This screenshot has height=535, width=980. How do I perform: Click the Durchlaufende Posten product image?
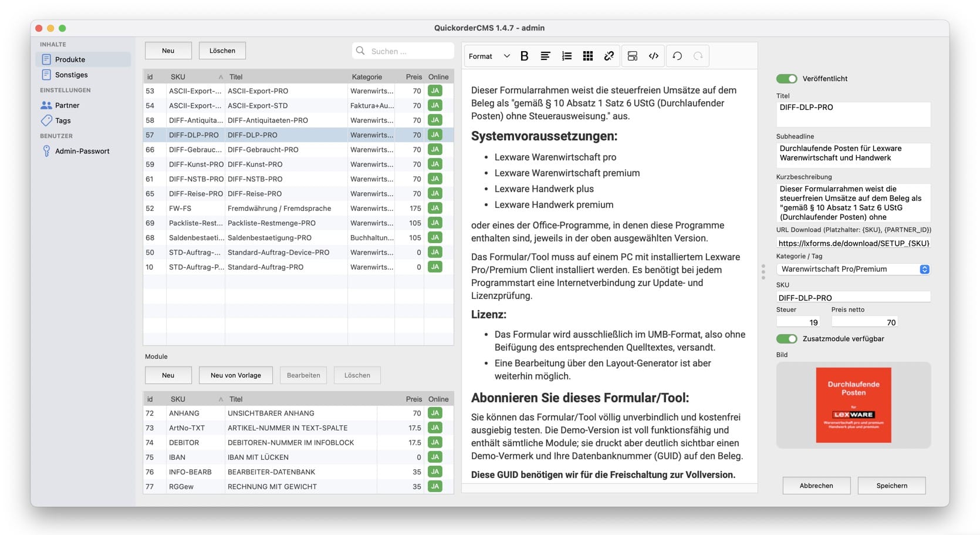[853, 405]
